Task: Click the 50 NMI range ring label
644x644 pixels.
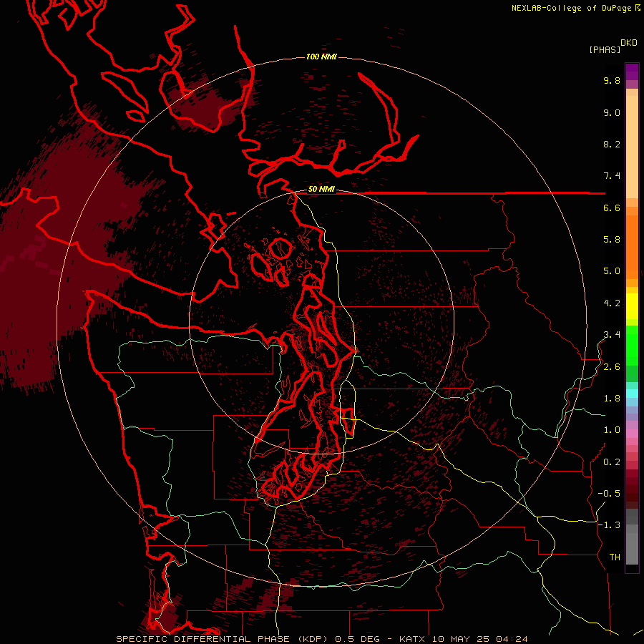Action: [x=321, y=190]
